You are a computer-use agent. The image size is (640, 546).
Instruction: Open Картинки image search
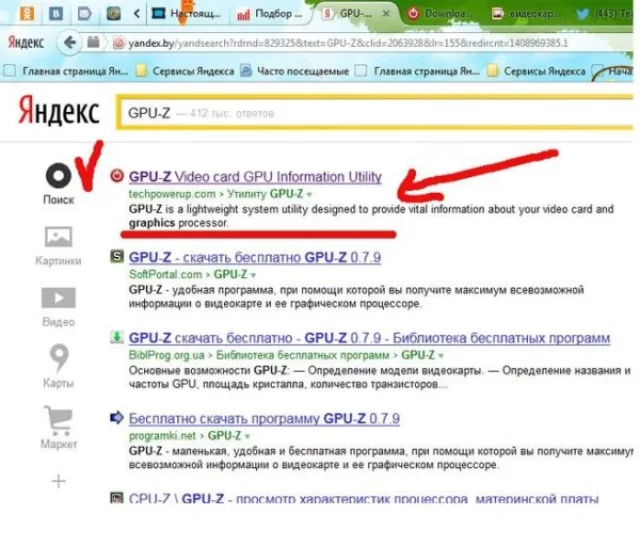[58, 246]
